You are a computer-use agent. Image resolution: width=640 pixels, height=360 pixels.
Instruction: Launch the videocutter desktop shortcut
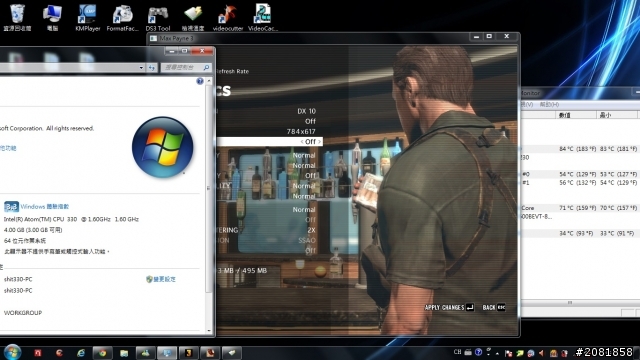pyautogui.click(x=228, y=17)
